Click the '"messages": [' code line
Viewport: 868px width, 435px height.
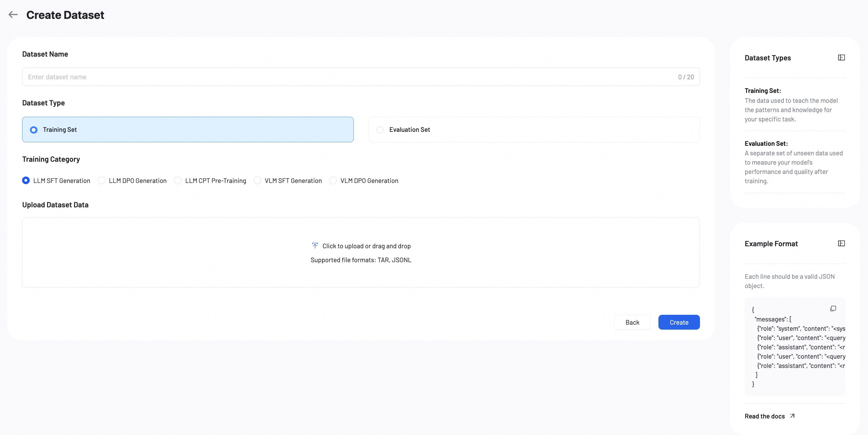(773, 319)
